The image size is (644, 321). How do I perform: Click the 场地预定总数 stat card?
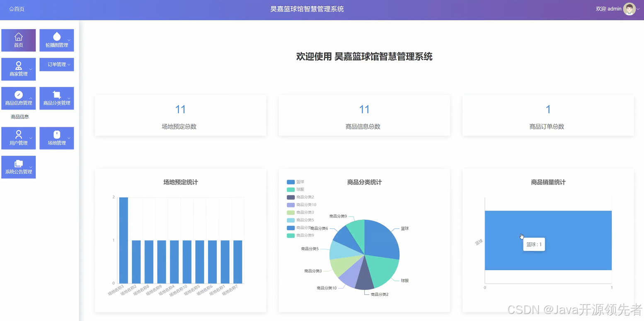[180, 115]
